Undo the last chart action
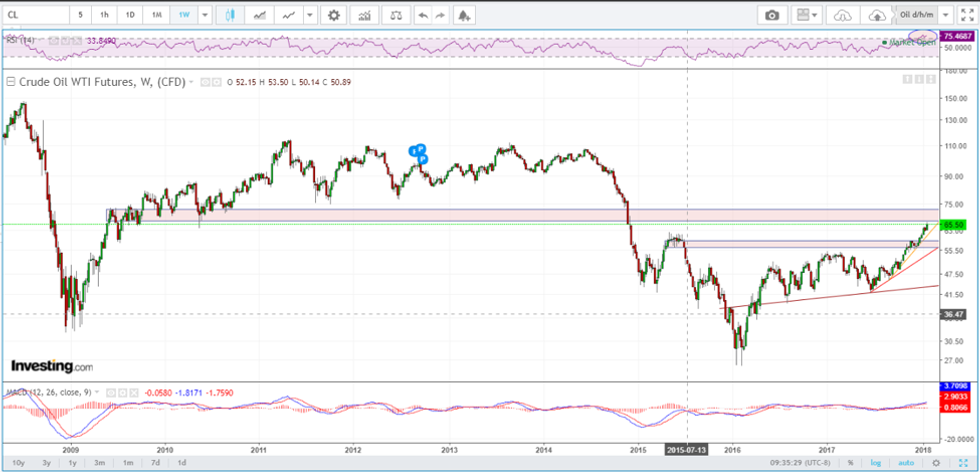This screenshot has width=980, height=472. click(x=422, y=15)
